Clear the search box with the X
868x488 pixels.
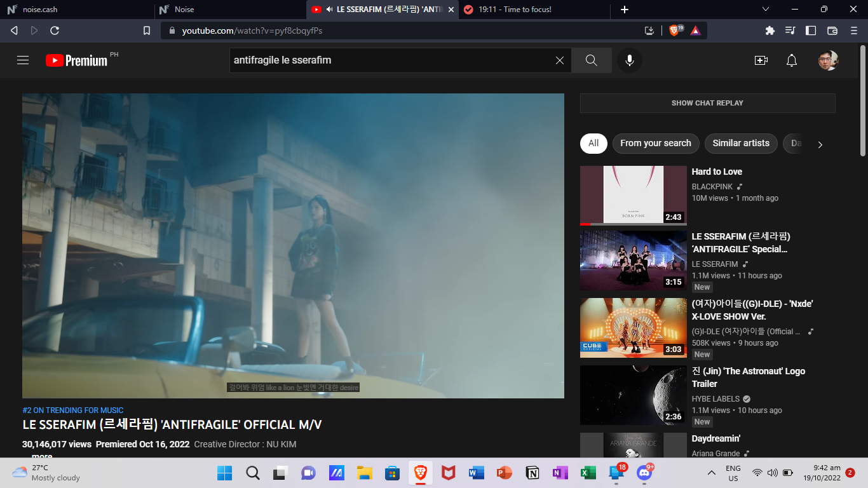pos(560,60)
